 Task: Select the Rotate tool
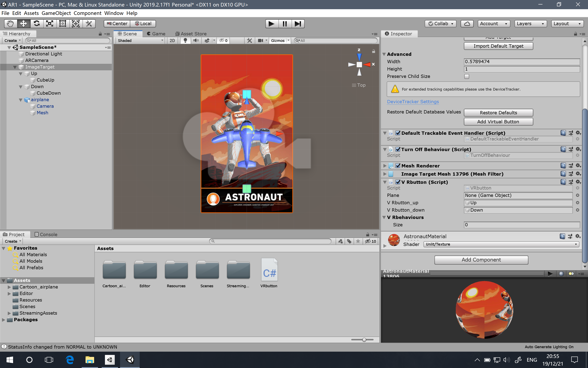click(37, 24)
